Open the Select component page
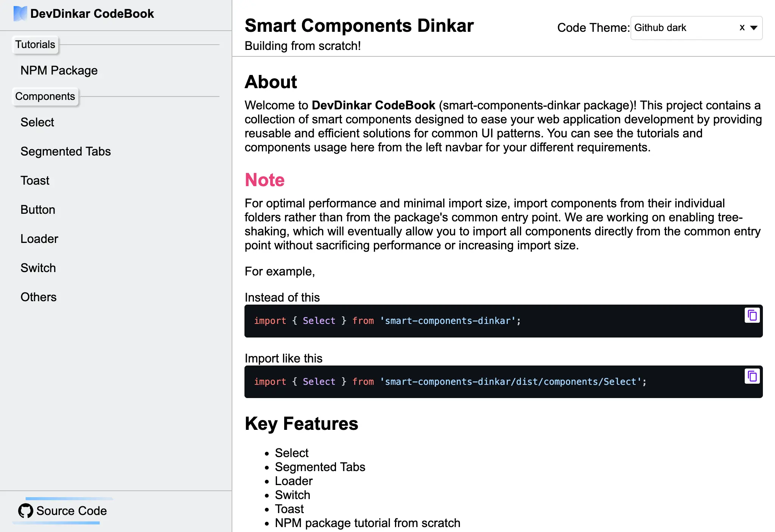 tap(37, 122)
